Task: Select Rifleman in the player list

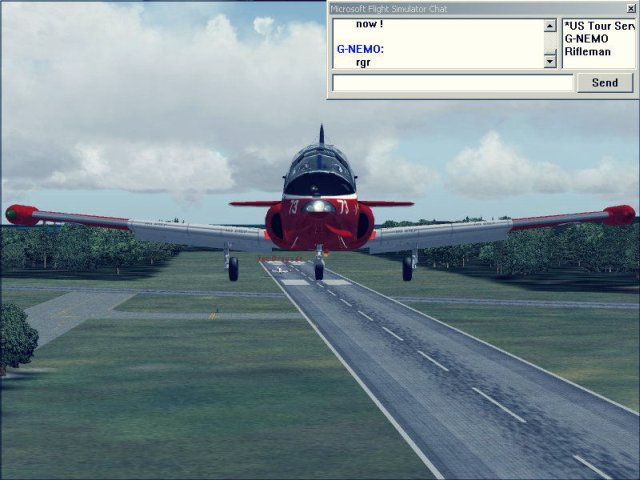Action: [588, 52]
